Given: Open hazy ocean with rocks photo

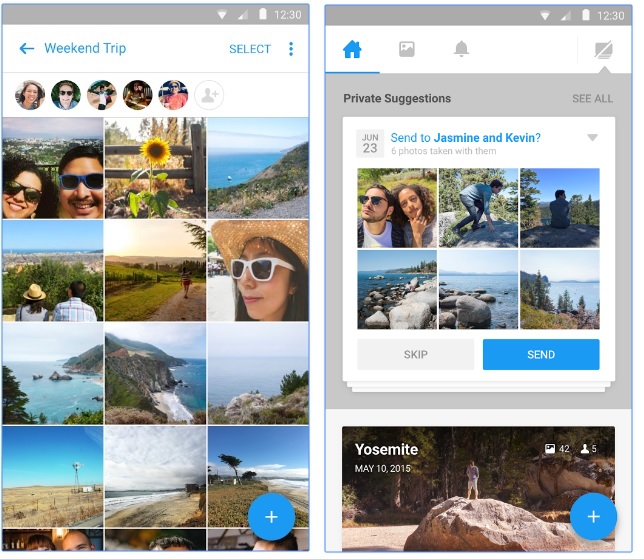Looking at the screenshot, I should pos(258,373).
